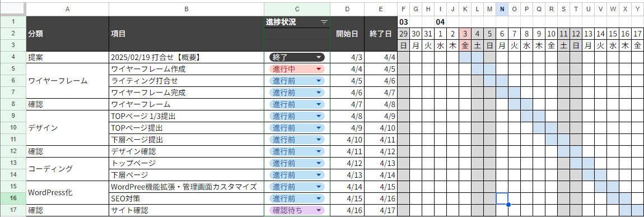The height and width of the screenshot is (217, 644).
Task: Click start date 4/3 cell
Action: point(347,58)
